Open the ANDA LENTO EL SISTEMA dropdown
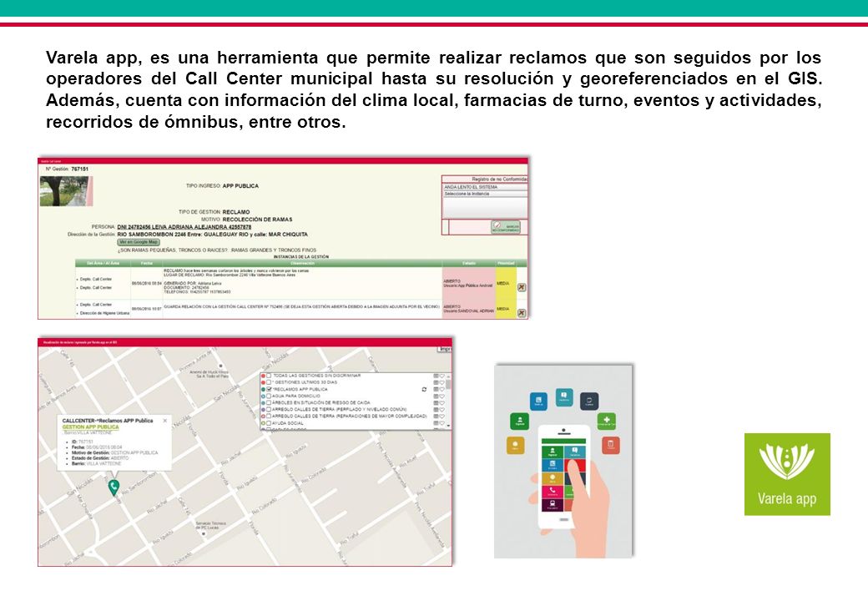Image resolution: width=868 pixels, height=601 pixels. point(485,187)
